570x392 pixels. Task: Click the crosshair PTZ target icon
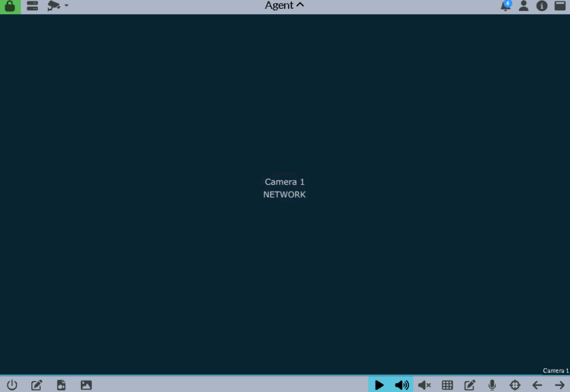515,385
